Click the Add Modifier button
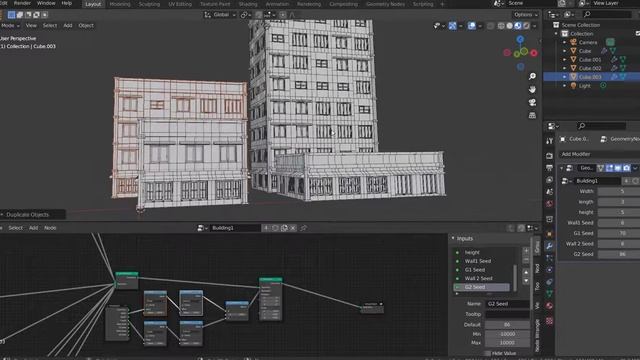640x360 pixels. click(599, 154)
